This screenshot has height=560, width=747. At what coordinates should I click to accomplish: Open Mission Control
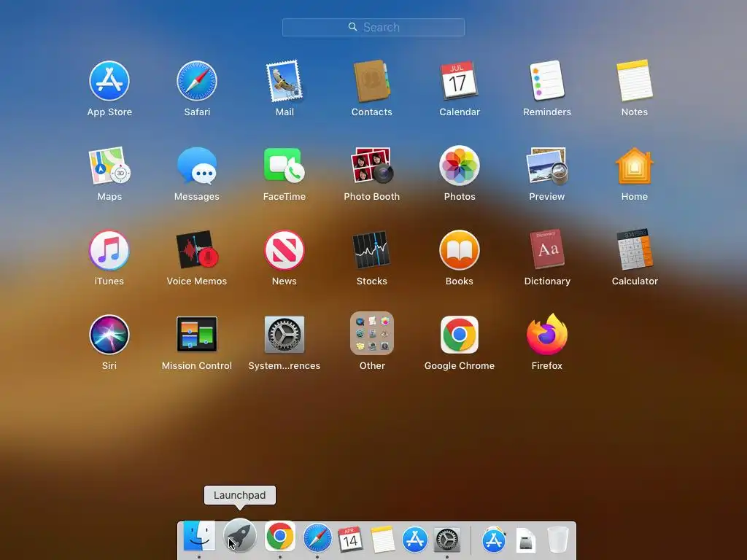pos(197,335)
